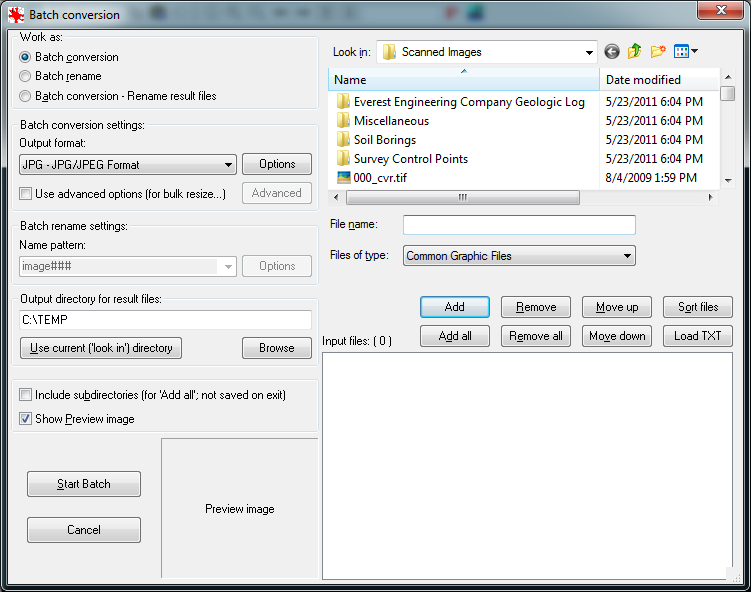The width and height of the screenshot is (751, 592).
Task: Check Include subdirectories option
Action: tap(26, 395)
